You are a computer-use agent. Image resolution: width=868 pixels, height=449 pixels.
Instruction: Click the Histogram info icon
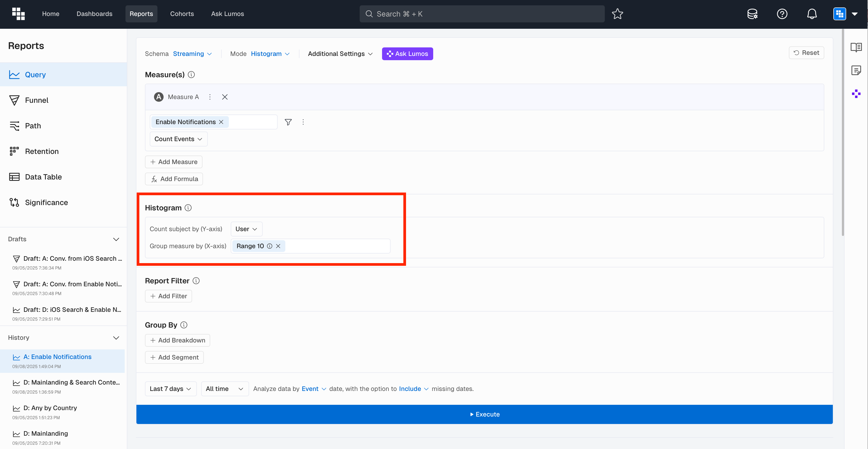pos(188,208)
